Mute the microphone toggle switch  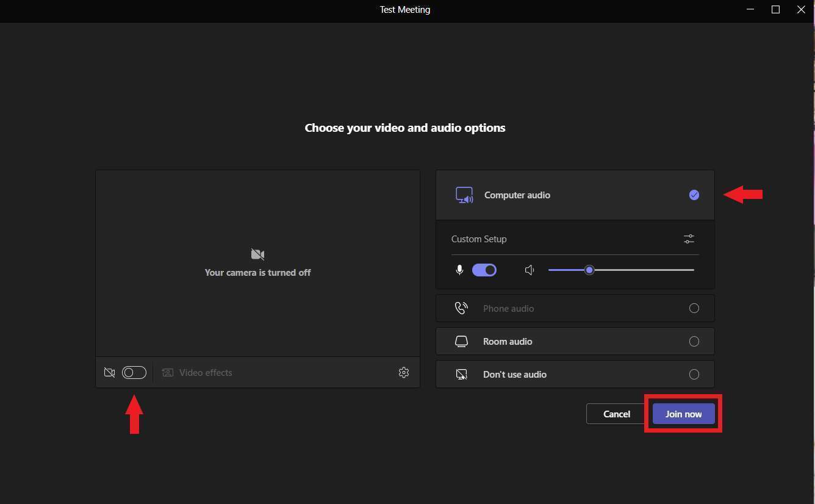484,270
